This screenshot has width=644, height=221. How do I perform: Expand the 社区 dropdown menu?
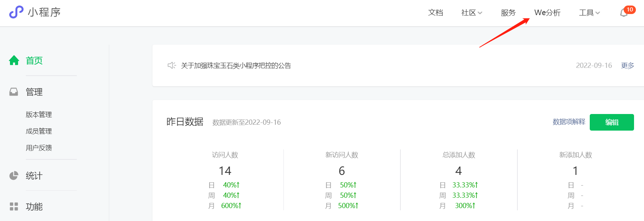coord(472,13)
